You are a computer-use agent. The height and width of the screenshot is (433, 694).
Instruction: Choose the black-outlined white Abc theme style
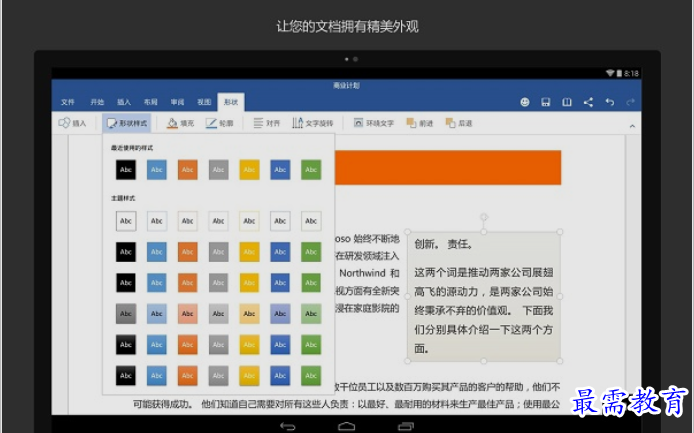126,221
